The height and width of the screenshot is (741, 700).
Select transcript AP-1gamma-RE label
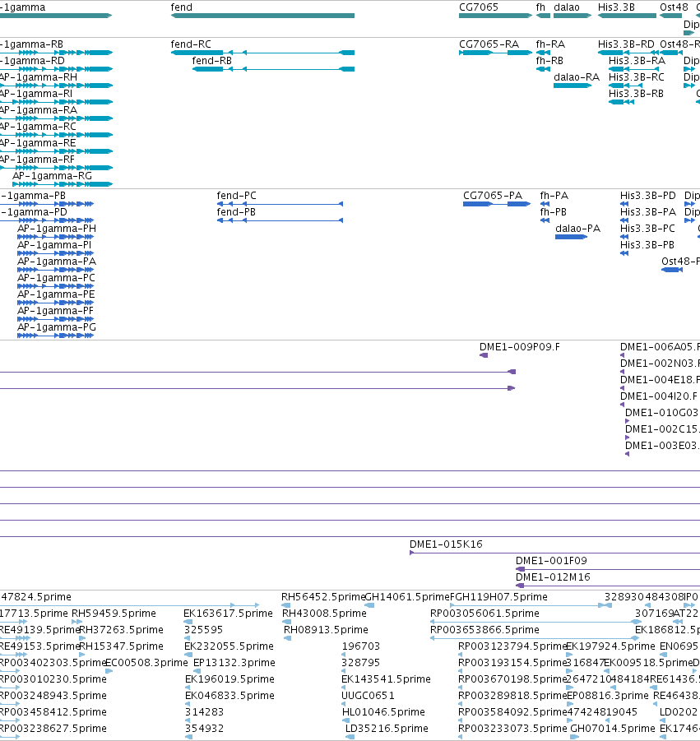[x=38, y=144]
